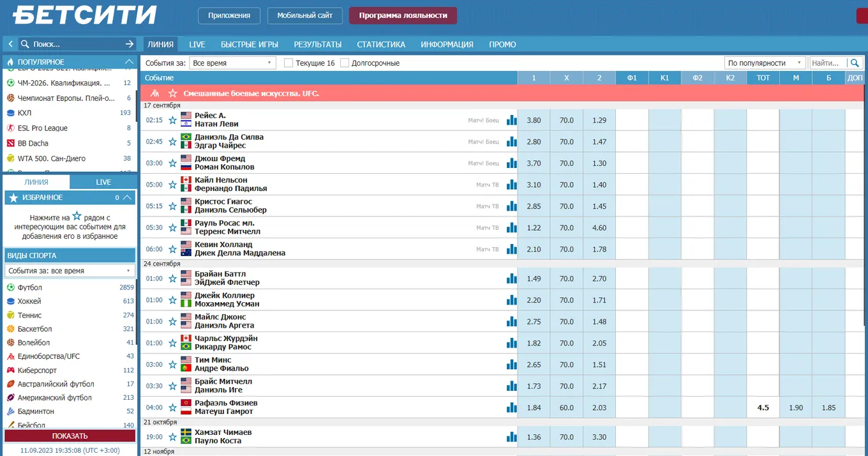
Task: Switch sidebar to LIVE tab
Action: point(103,182)
